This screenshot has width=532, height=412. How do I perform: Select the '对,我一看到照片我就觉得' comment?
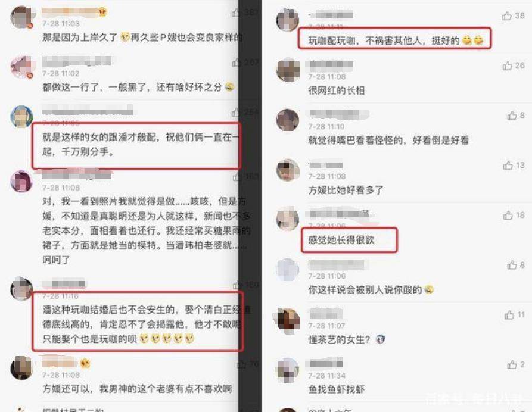pos(146,230)
